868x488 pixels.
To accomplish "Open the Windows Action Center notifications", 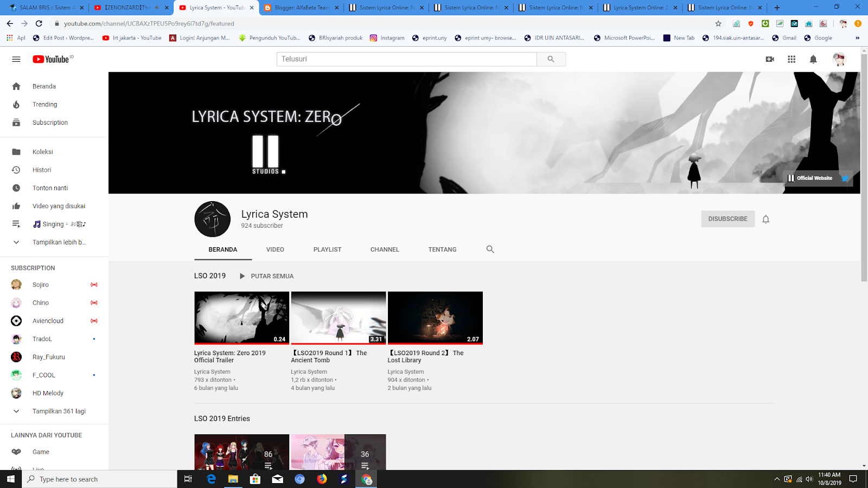I will click(x=853, y=479).
